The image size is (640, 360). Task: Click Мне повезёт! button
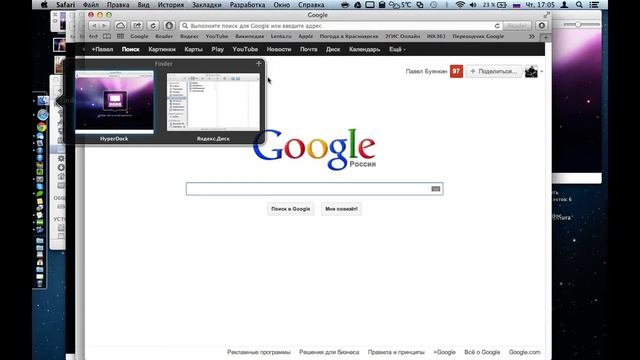coord(341,209)
